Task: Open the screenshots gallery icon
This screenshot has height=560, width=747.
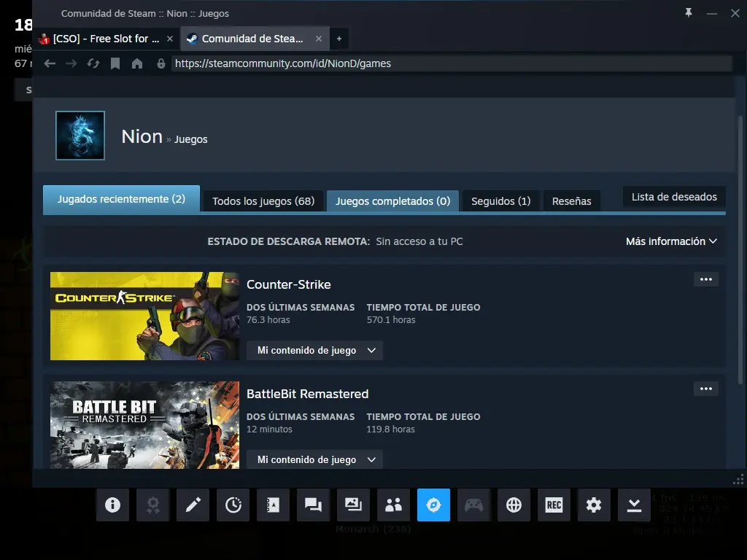Action: point(353,505)
